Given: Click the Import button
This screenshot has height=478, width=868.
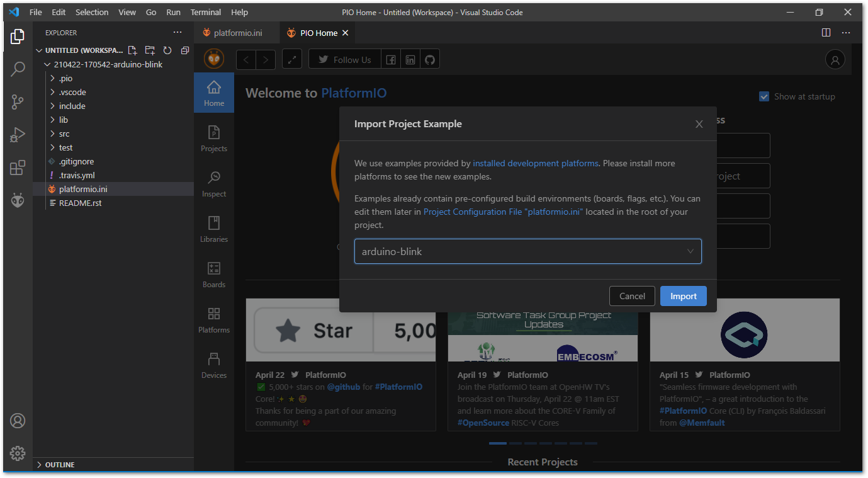Looking at the screenshot, I should pos(683,296).
